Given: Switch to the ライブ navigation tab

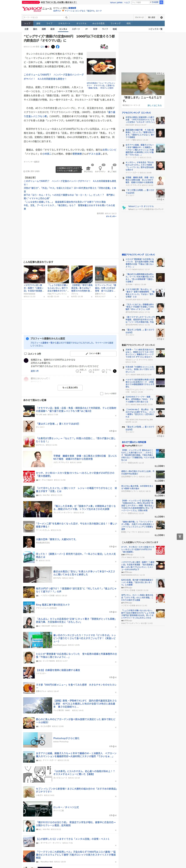Looking at the screenshot, I should 49,24.
